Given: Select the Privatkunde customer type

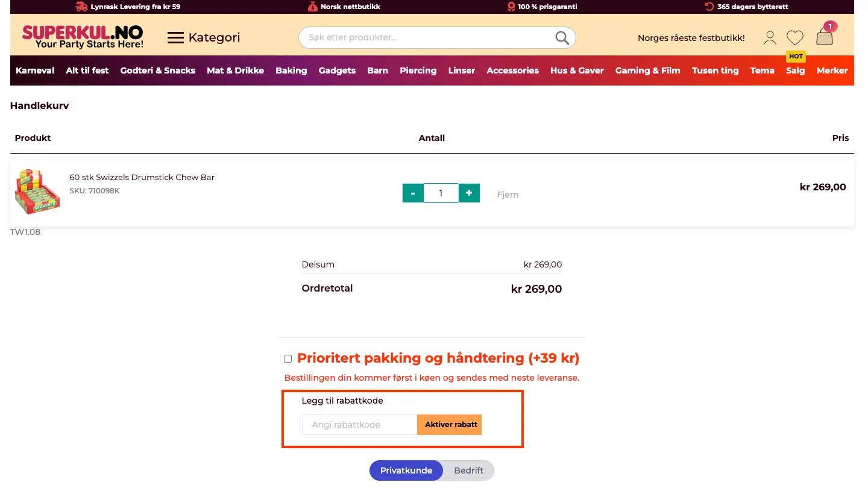Looking at the screenshot, I should point(406,470).
